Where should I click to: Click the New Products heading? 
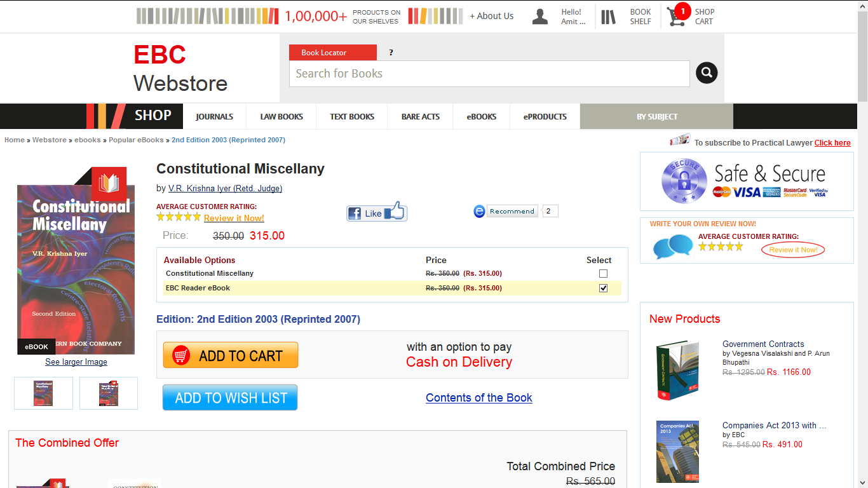coord(684,319)
